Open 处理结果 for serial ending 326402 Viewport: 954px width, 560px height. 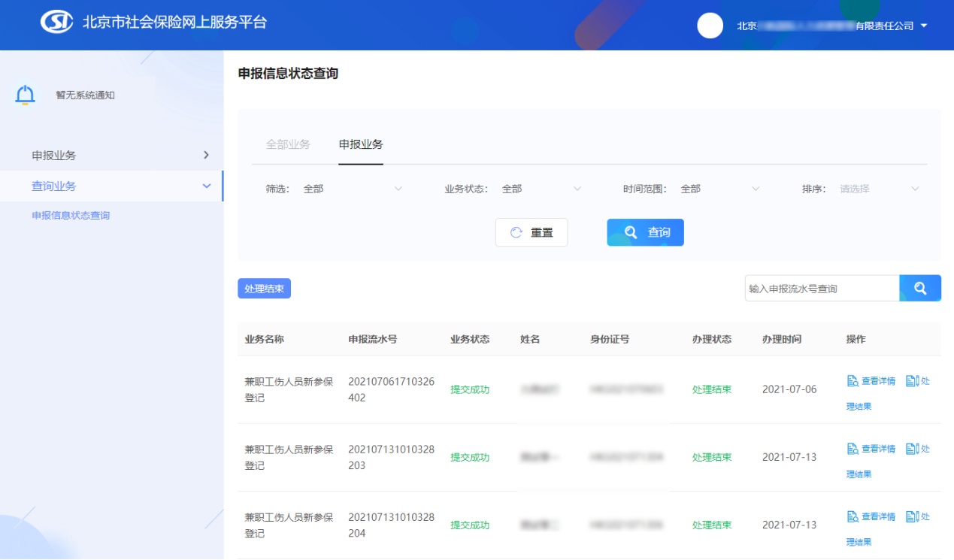(917, 381)
